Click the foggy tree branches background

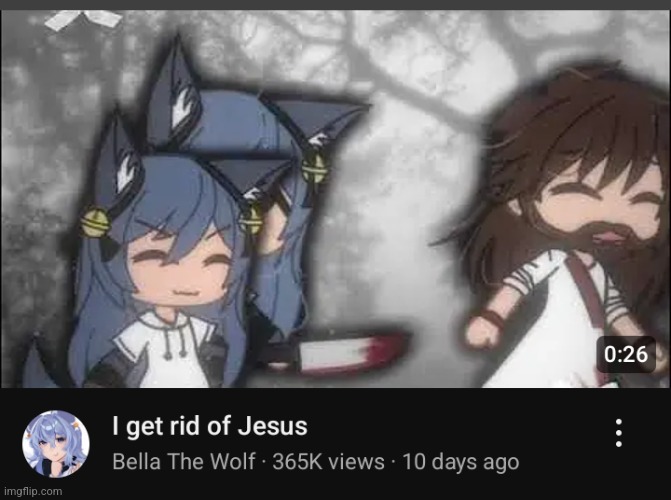(x=407, y=64)
